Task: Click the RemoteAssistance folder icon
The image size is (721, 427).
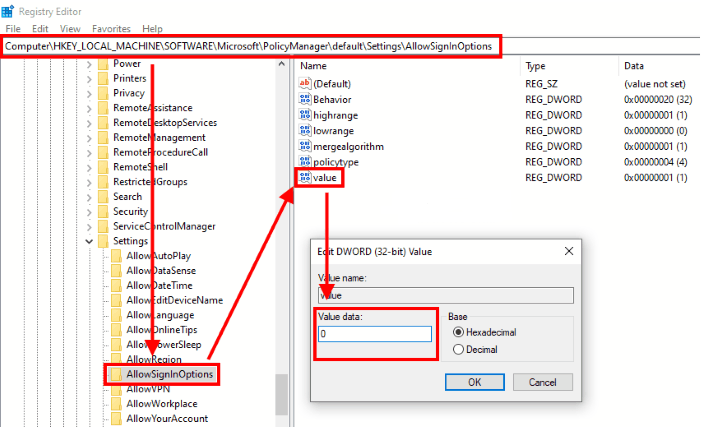Action: point(102,107)
